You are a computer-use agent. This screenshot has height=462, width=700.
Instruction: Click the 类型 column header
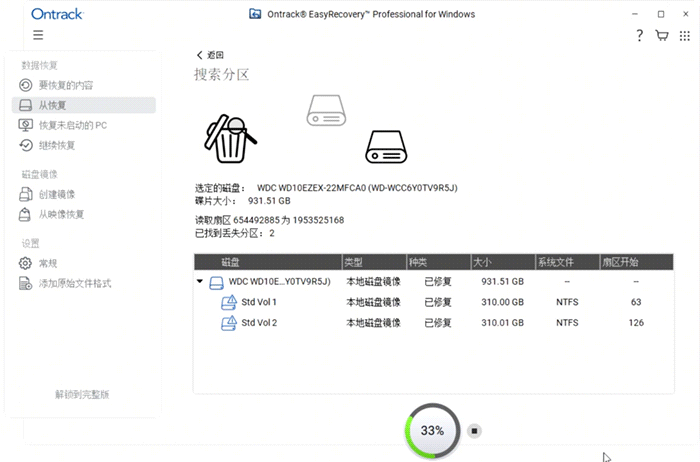(x=374, y=262)
